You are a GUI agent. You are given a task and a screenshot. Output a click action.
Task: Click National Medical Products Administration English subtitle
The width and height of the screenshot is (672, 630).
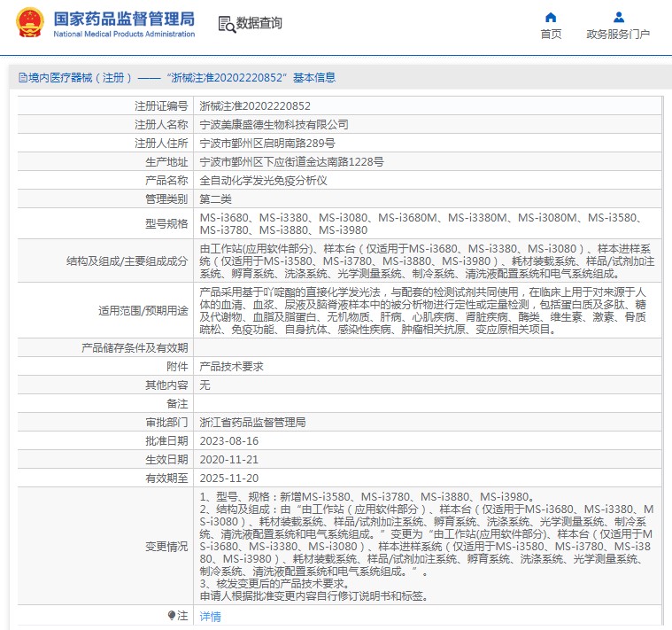pos(124,34)
